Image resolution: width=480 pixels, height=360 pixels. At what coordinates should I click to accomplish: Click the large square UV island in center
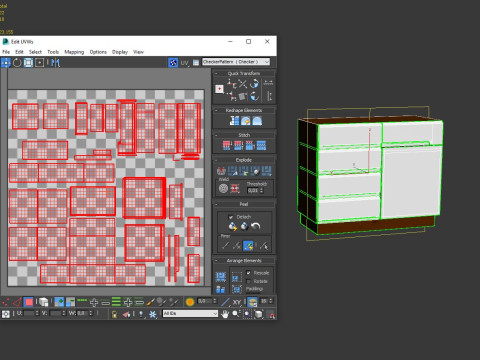[144, 198]
